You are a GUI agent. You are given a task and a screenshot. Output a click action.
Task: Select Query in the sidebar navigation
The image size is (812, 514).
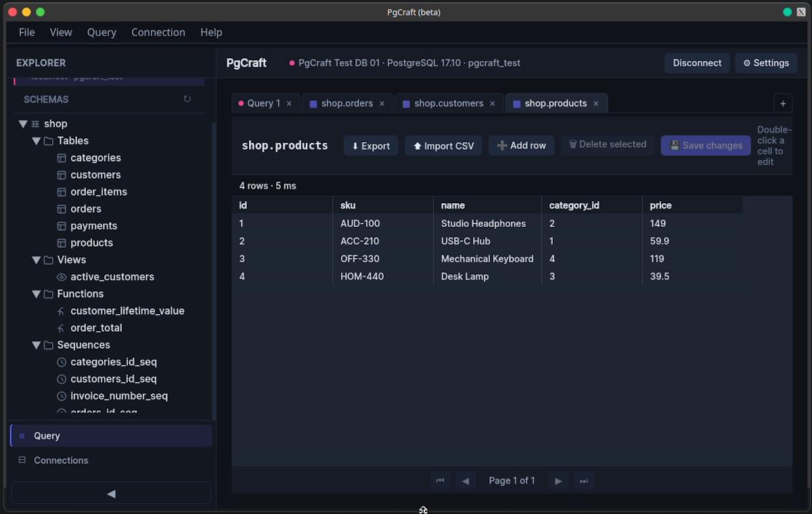[112, 436]
